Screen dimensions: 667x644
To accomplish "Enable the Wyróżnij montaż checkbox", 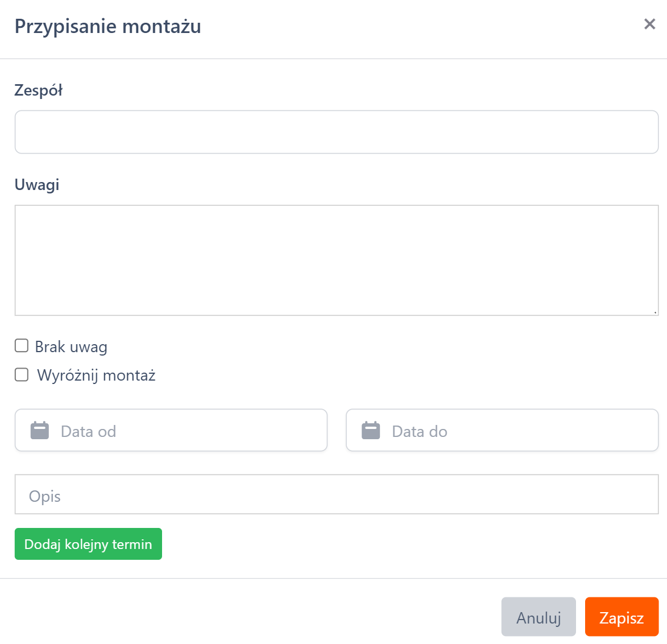I will [22, 374].
